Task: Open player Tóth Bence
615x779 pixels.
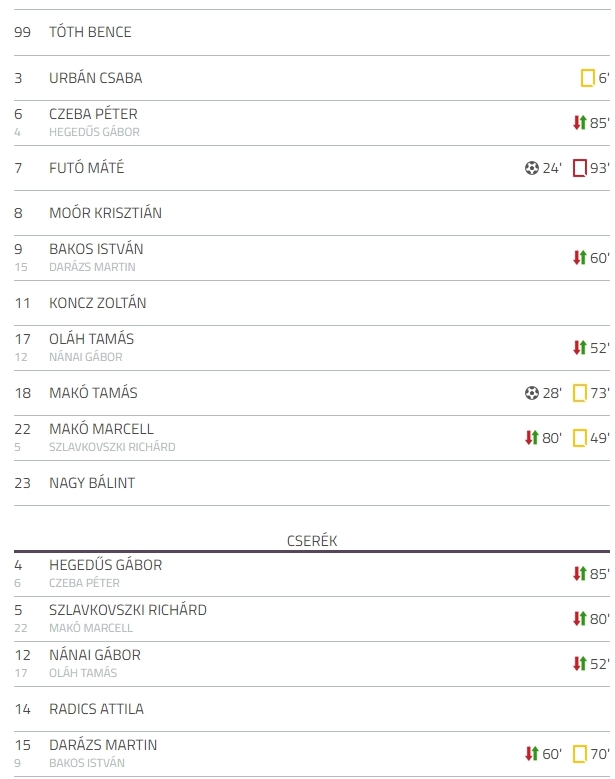Action: pos(90,32)
